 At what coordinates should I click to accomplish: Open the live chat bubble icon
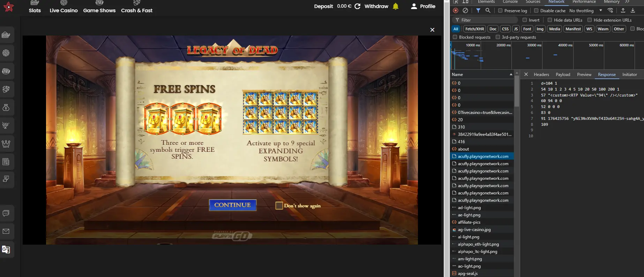pos(6,213)
